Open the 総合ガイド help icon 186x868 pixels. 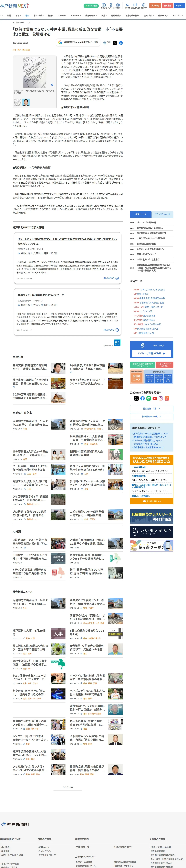point(144,6)
